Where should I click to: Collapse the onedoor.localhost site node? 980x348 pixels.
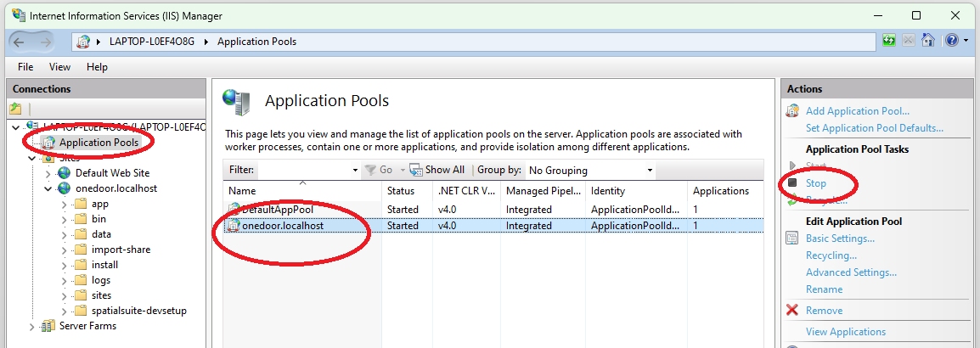(x=48, y=188)
